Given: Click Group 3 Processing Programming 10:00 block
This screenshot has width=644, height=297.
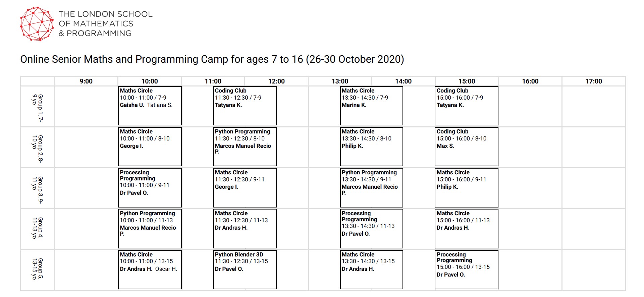Looking at the screenshot, I should coord(150,188).
